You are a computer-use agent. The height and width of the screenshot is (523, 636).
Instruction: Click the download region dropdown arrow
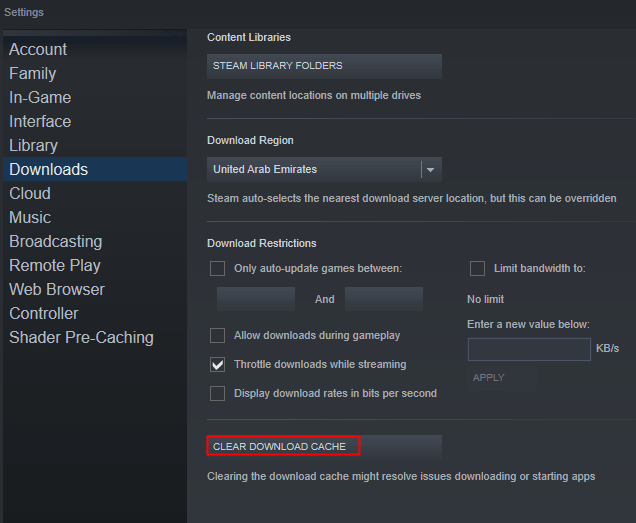click(431, 170)
